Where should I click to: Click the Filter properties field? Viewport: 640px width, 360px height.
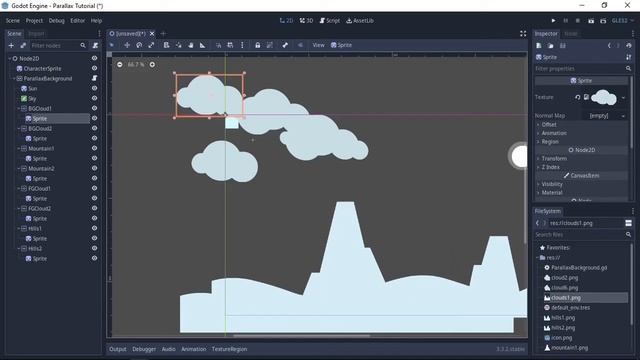[583, 69]
